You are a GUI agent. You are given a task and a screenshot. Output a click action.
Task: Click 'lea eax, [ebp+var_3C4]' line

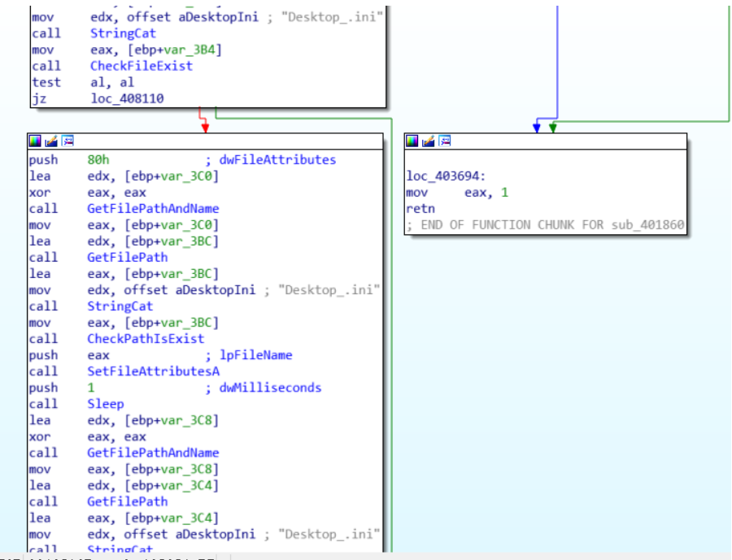(124, 519)
